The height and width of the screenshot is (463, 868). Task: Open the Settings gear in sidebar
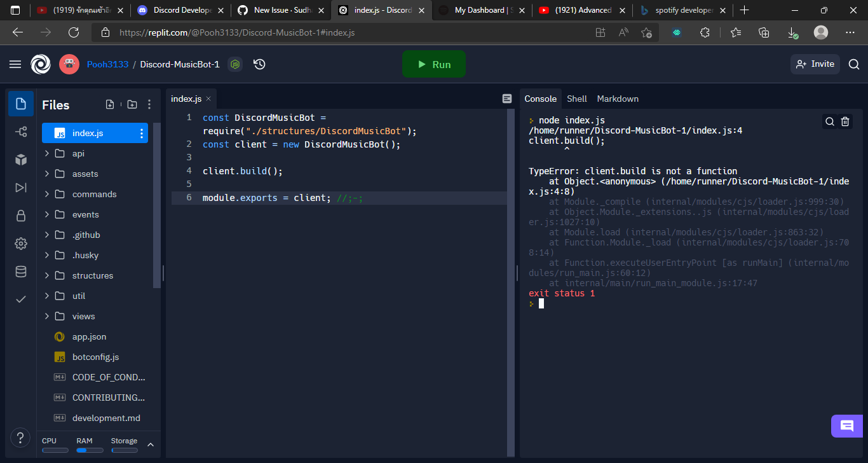tap(21, 244)
